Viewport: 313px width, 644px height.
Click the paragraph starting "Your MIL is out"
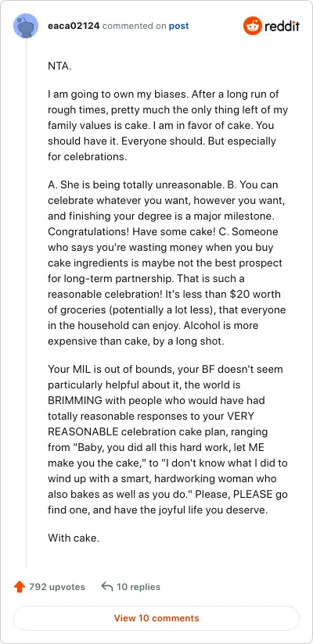tap(167, 439)
